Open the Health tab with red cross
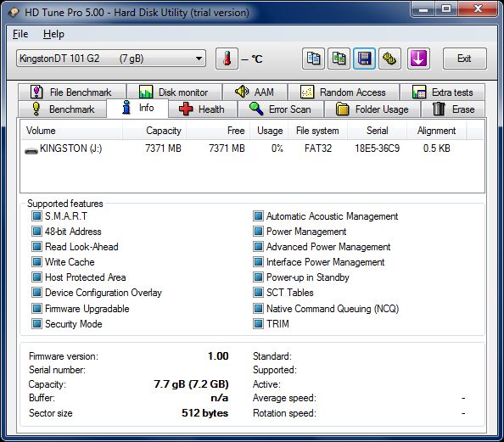This screenshot has width=504, height=442. click(x=203, y=109)
